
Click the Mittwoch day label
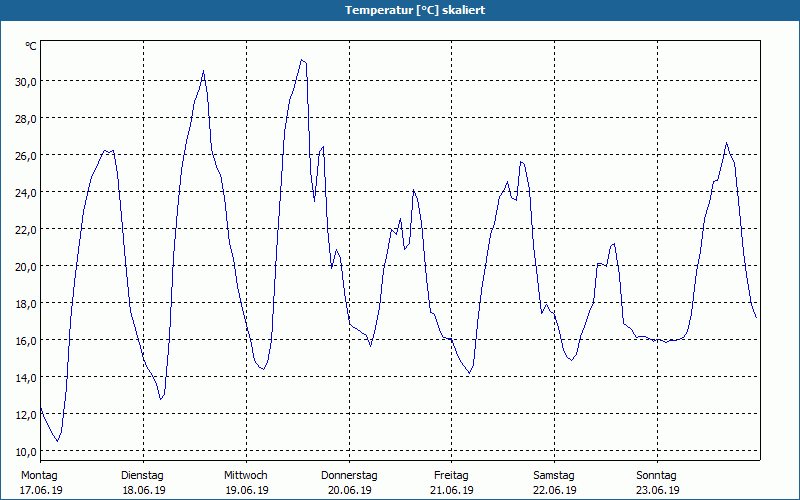(246, 476)
